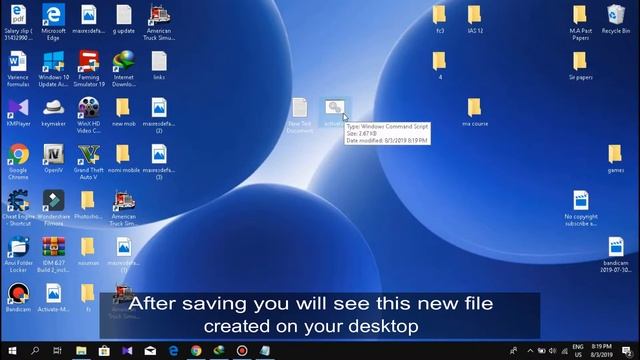
Task: Expand the hidden system tray icons
Action: pyautogui.click(x=530, y=351)
